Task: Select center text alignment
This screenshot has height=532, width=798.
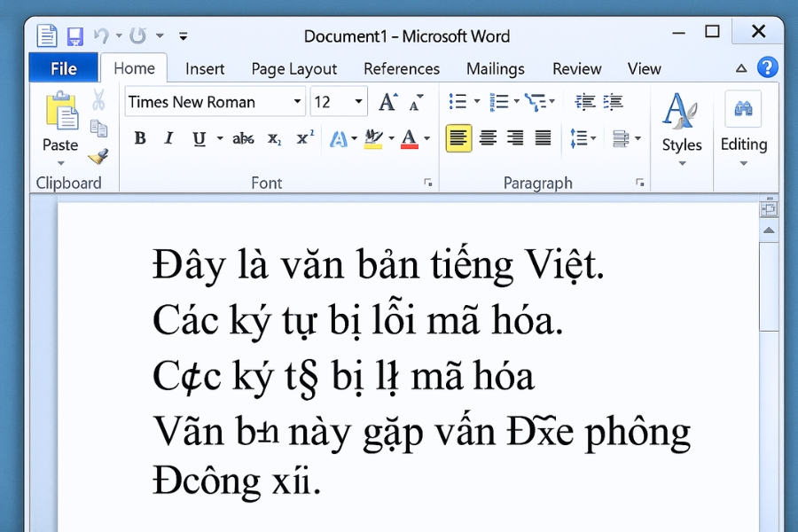Action: [489, 137]
